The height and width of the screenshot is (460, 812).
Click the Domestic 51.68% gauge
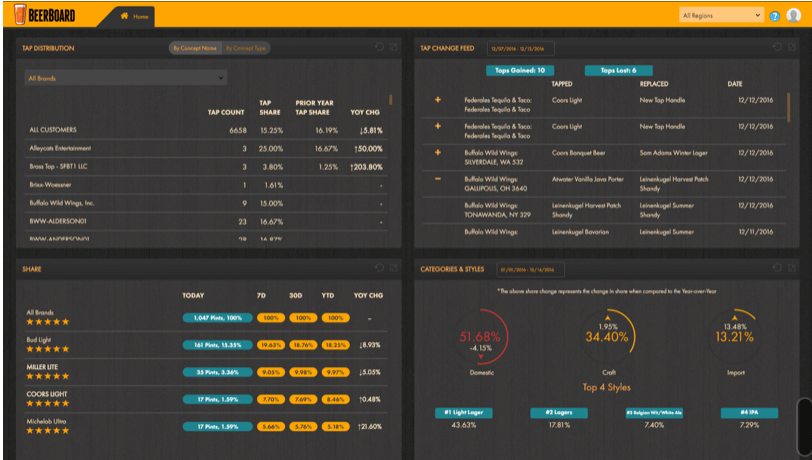pyautogui.click(x=481, y=337)
